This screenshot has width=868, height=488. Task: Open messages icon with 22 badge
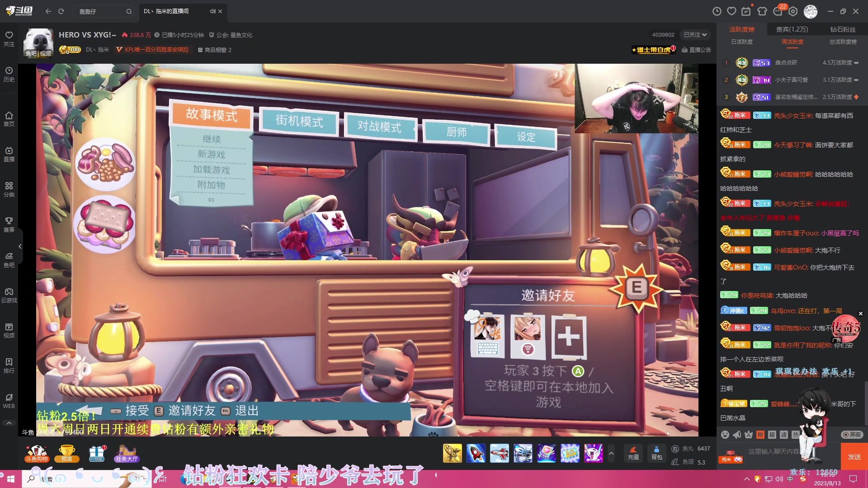coord(778,11)
